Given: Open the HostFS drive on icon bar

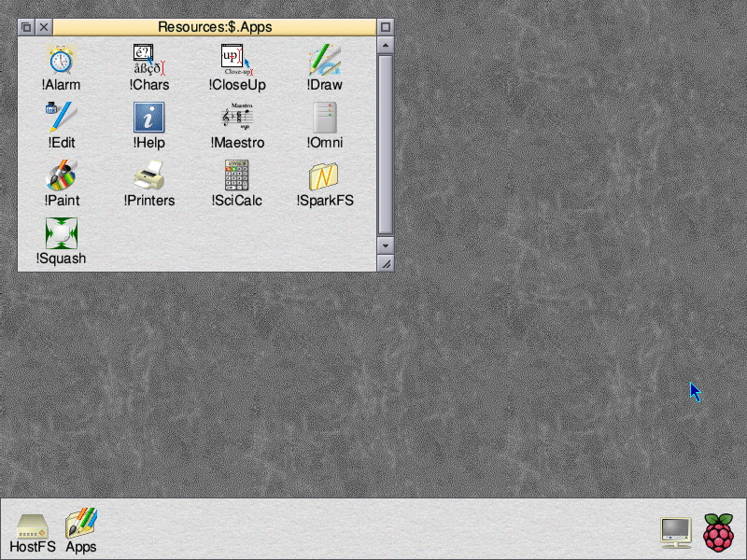Looking at the screenshot, I should click(33, 533).
